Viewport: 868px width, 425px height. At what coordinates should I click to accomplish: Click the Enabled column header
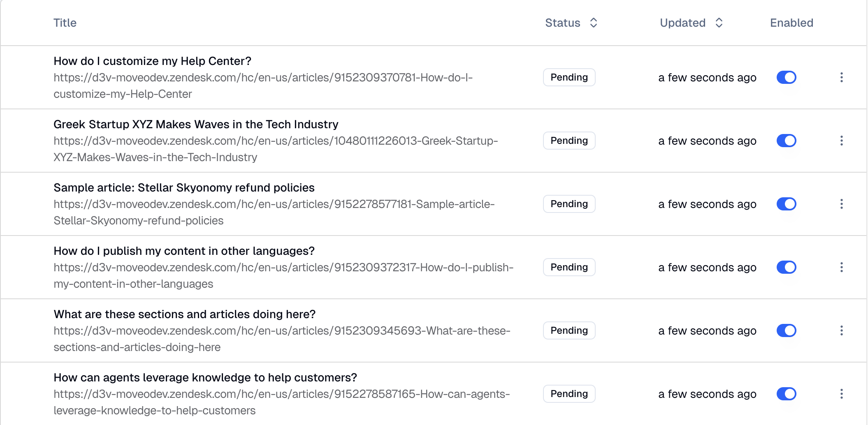[791, 23]
